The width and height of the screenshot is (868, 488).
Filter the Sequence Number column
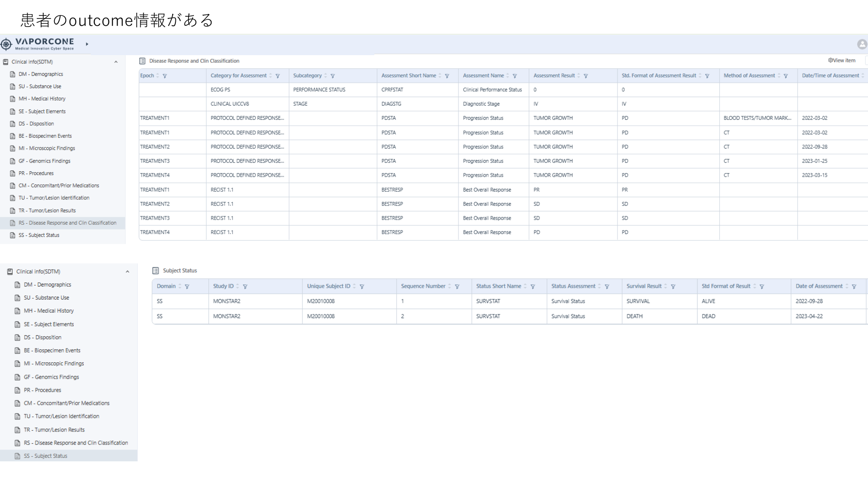[x=457, y=286]
